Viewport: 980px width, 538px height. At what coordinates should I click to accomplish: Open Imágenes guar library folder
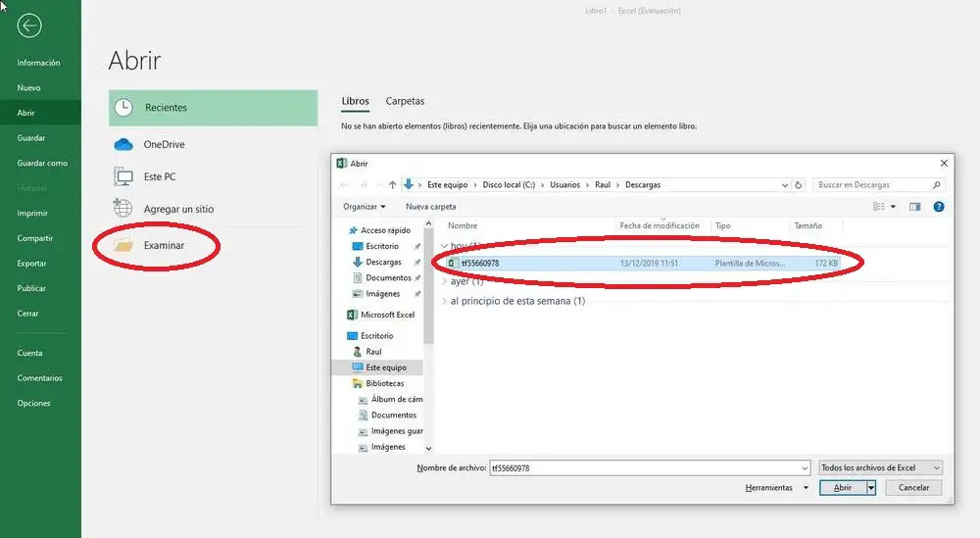coord(391,431)
